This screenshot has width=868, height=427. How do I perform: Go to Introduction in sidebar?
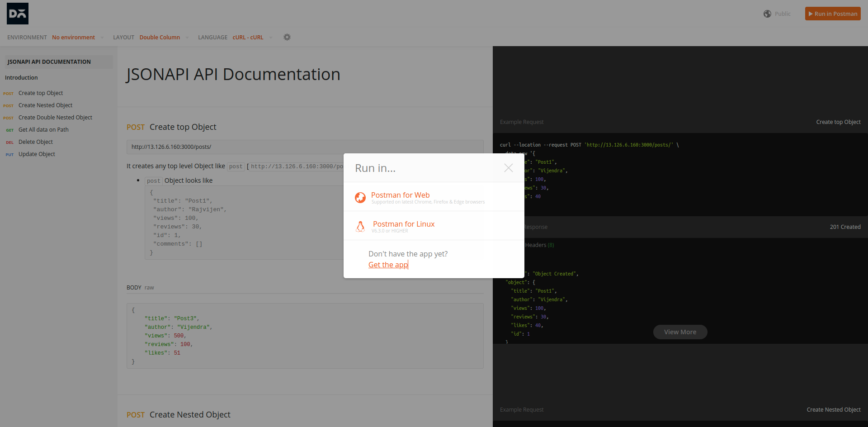[x=21, y=78]
